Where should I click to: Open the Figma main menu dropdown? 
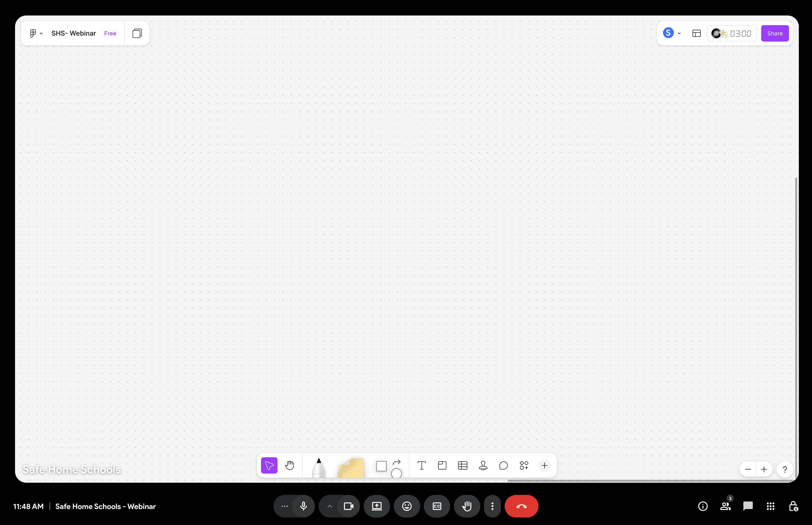[36, 33]
